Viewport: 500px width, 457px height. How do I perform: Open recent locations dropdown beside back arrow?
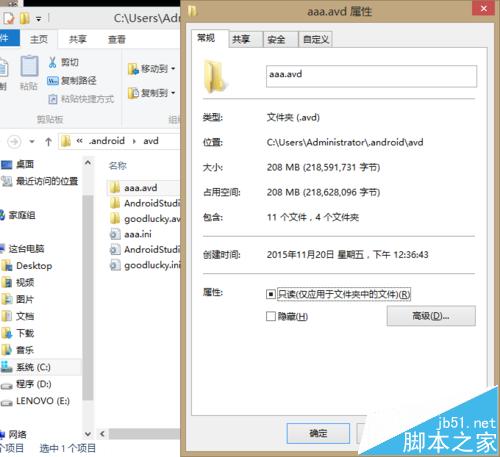pyautogui.click(x=32, y=142)
